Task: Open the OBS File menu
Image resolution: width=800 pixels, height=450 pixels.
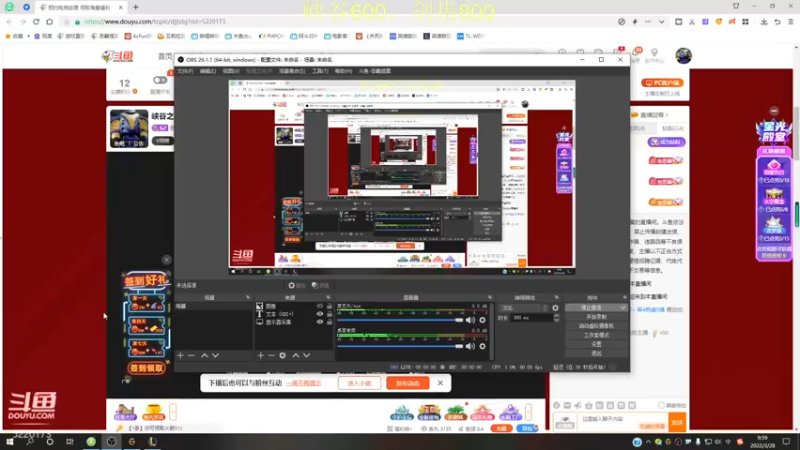Action: (185, 71)
